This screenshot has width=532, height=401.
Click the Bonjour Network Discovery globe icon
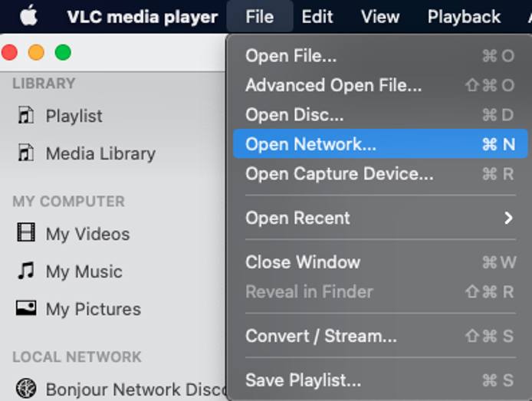click(x=26, y=389)
